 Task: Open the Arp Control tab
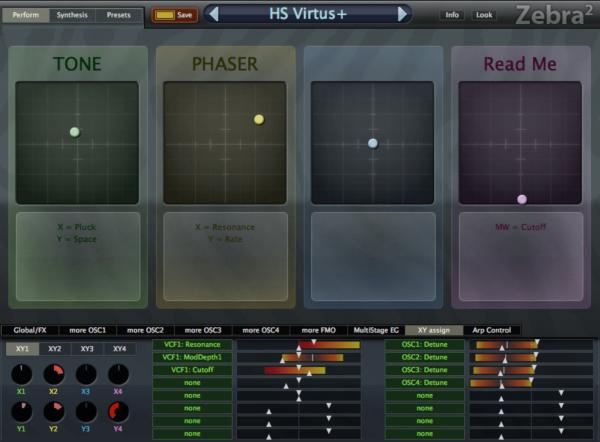tap(491, 330)
